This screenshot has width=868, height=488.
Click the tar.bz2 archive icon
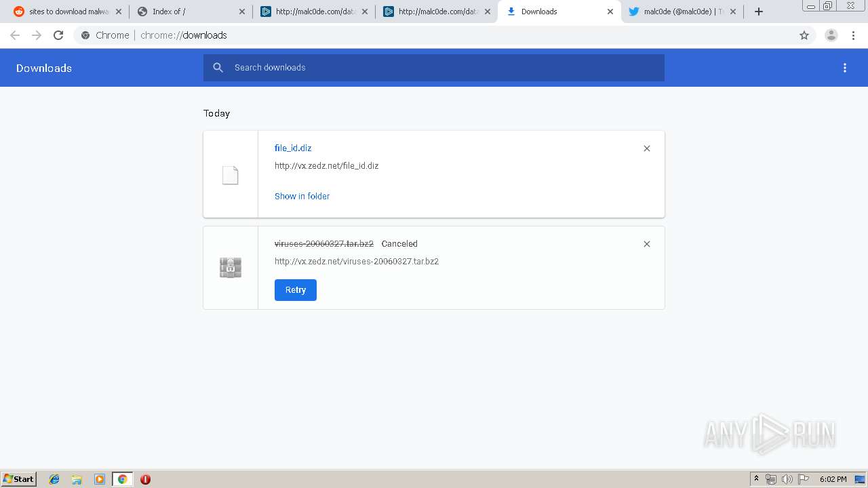[231, 268]
